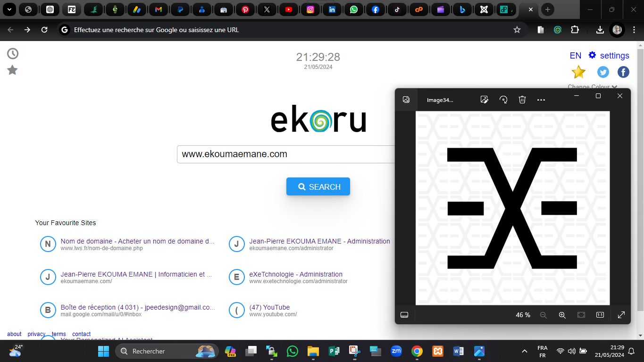Open Jean-Pierre EKOUMA EMANE - Administration link
644x362 pixels.
pos(319,241)
